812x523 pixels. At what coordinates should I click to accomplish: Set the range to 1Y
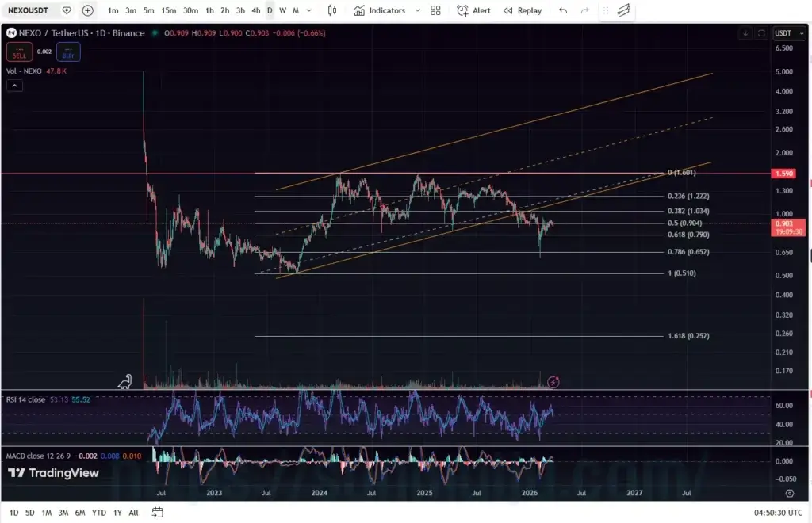(x=117, y=513)
